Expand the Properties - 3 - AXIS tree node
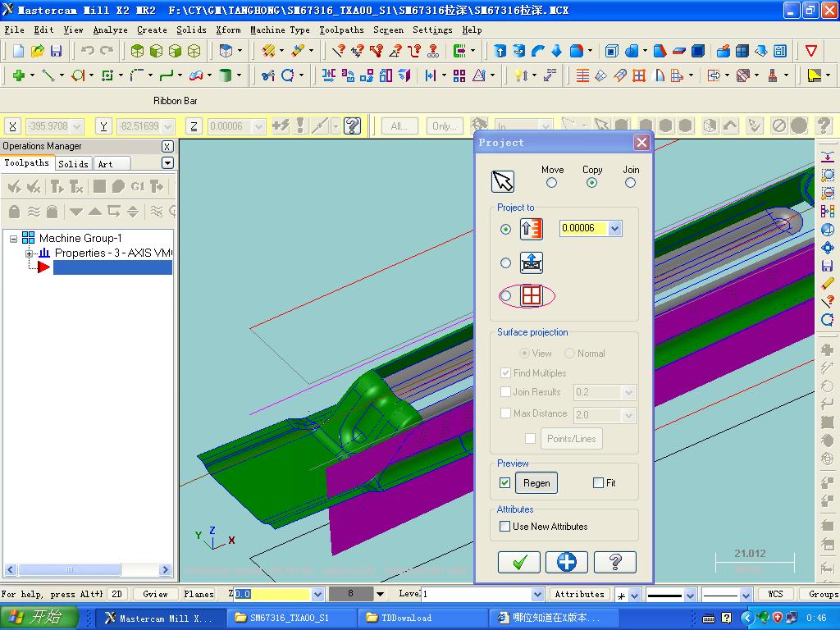Screen dimensions: 840x630 [29, 253]
